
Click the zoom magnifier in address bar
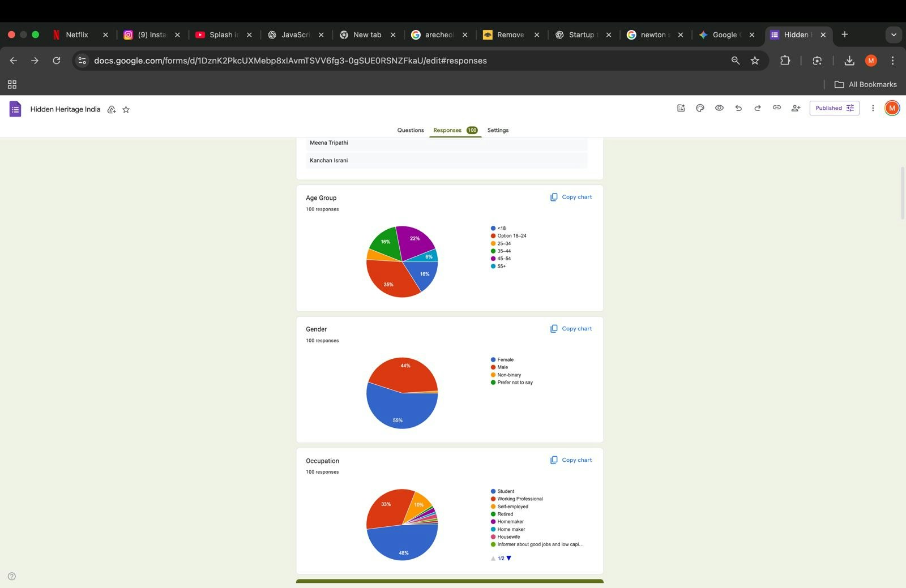point(735,61)
